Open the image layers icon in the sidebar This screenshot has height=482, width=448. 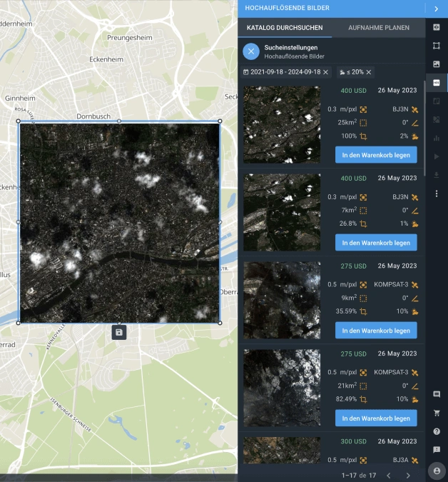tap(437, 64)
